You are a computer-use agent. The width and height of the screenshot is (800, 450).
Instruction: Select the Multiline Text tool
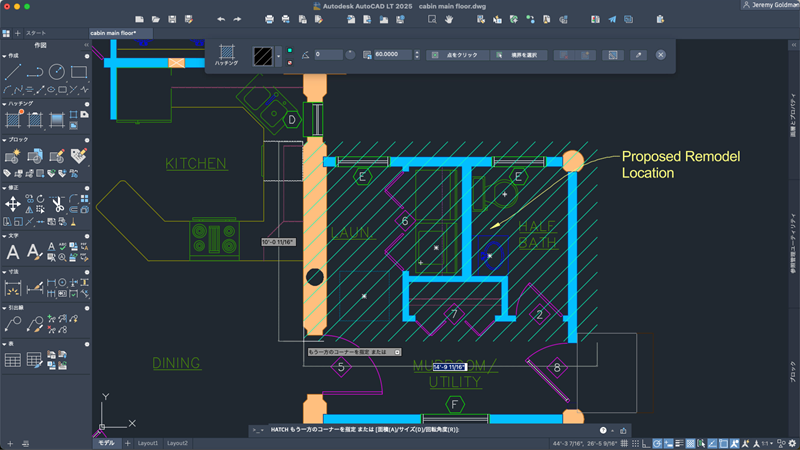pos(13,252)
